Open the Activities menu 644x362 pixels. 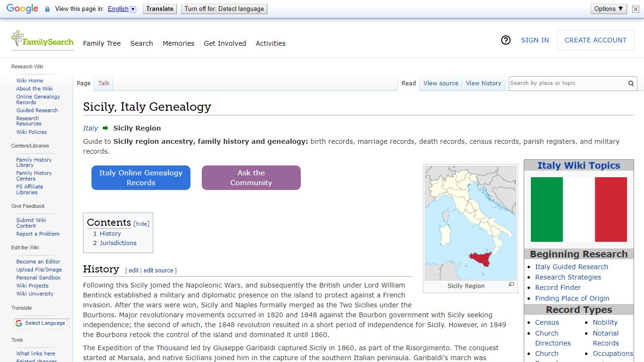point(271,43)
